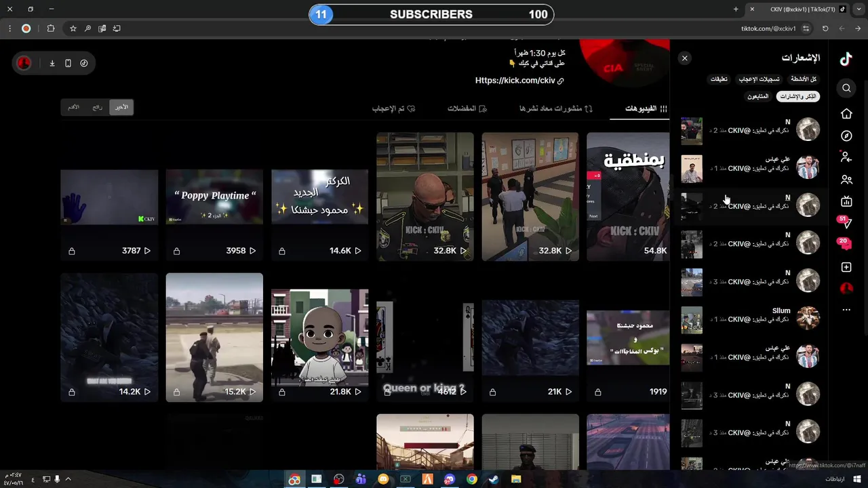
Task: Open the profile avatar in sidebar
Action: (846, 289)
